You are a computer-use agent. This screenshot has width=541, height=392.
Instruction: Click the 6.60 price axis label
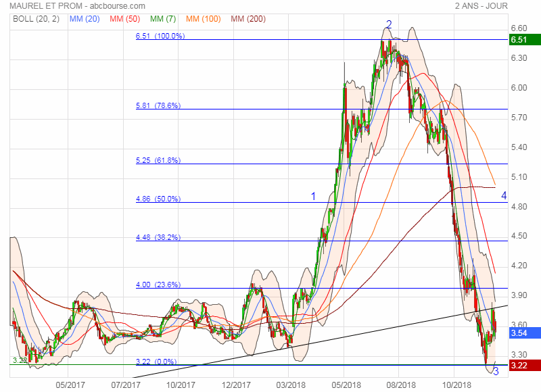click(x=519, y=28)
